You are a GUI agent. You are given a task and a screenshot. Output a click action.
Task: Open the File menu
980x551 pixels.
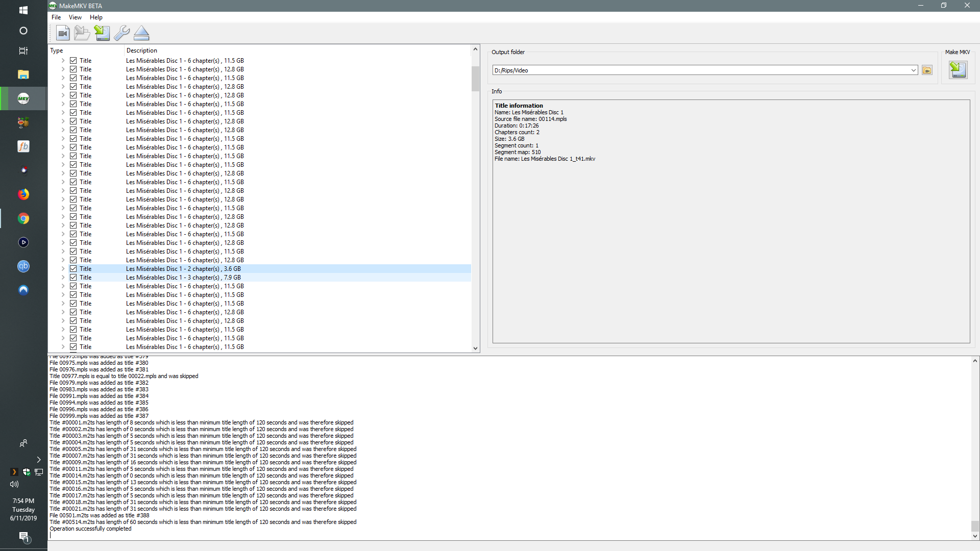tap(56, 17)
